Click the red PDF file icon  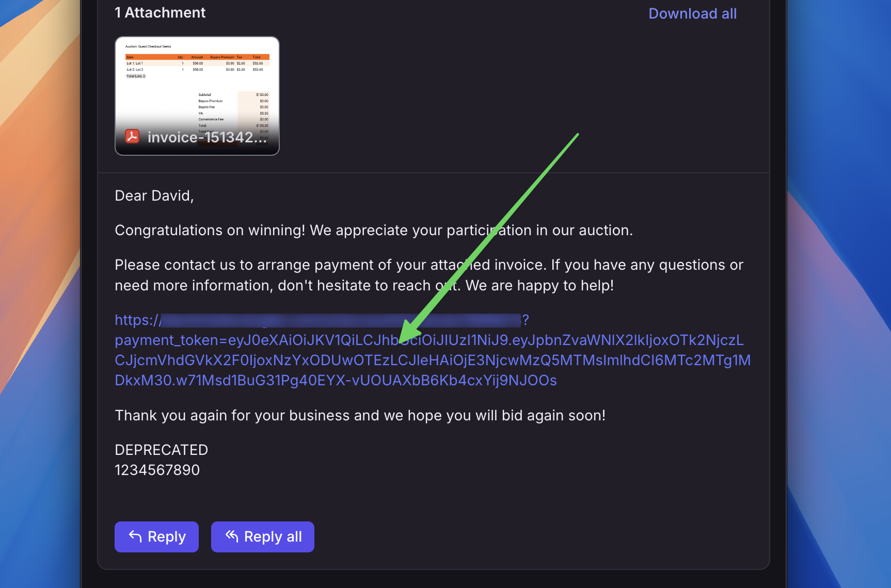132,136
